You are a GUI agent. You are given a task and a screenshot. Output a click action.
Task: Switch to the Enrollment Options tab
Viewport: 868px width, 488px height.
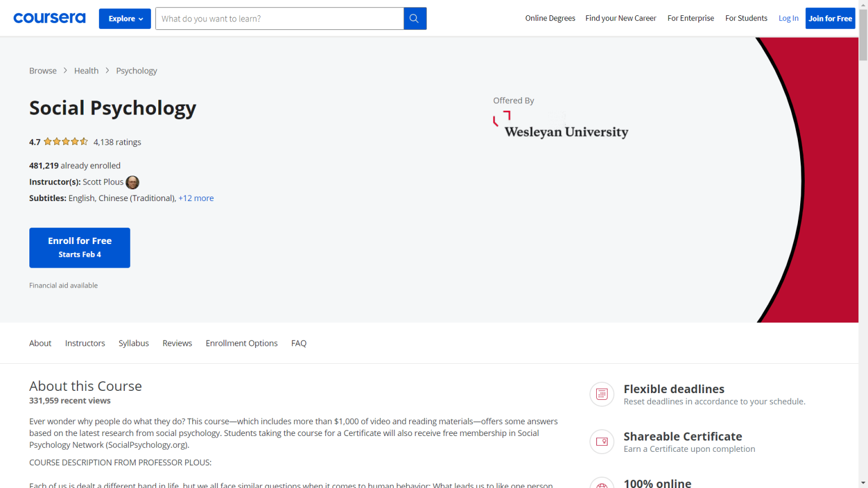click(242, 343)
